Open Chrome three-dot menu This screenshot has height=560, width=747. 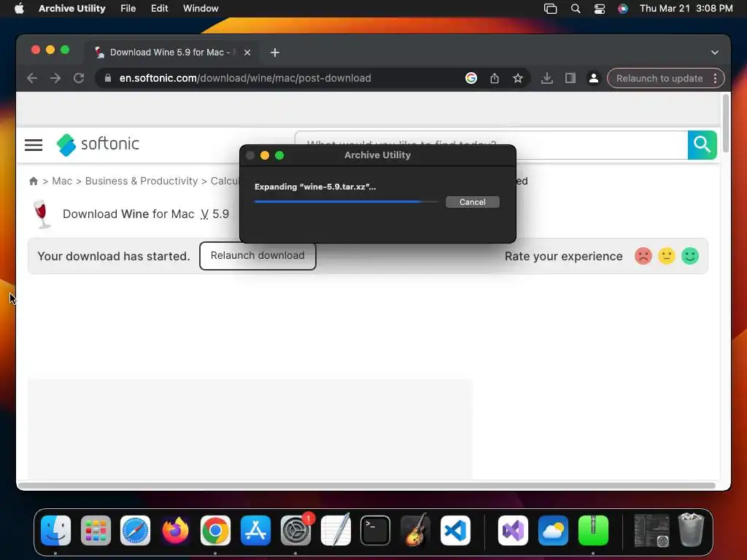click(715, 78)
